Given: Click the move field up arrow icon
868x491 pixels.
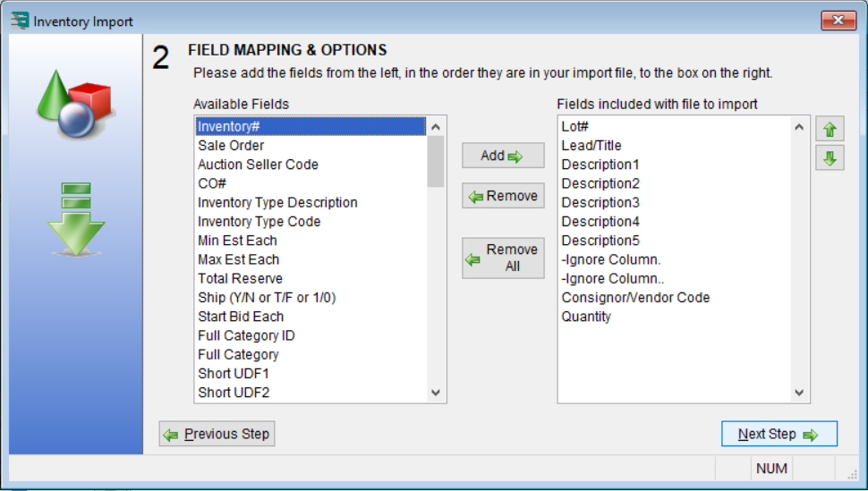Looking at the screenshot, I should 830,130.
